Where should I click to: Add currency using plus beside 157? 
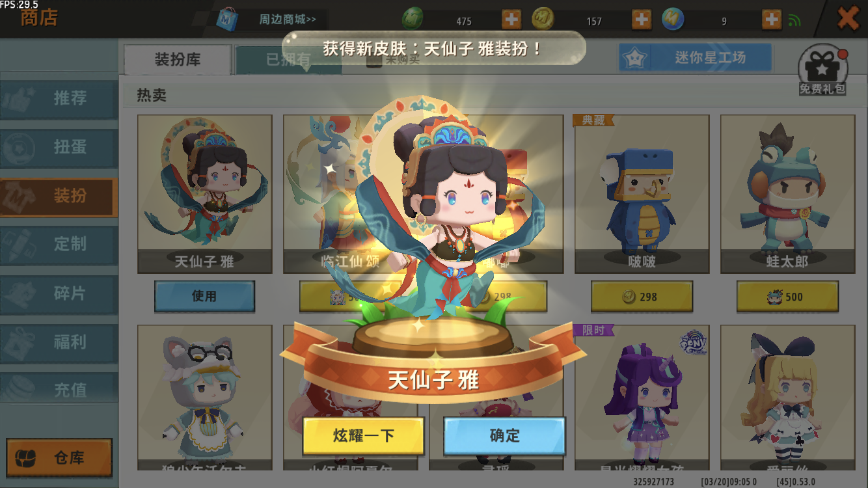(642, 20)
